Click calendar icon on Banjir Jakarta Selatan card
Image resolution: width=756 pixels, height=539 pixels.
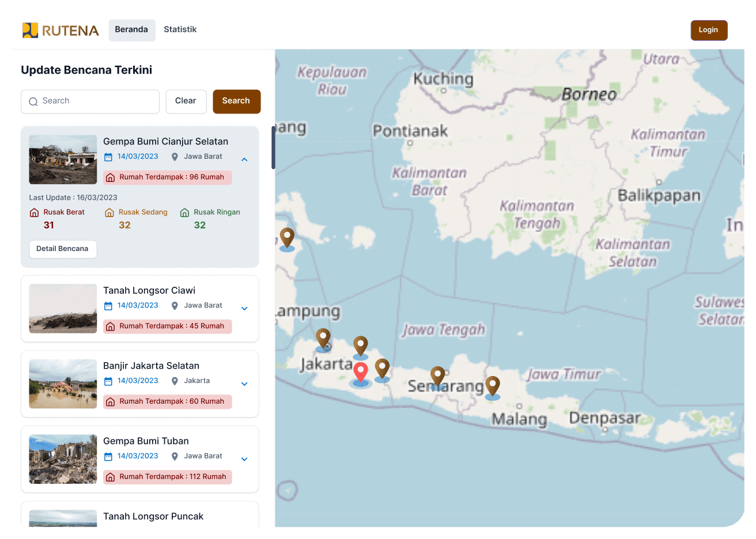point(108,381)
